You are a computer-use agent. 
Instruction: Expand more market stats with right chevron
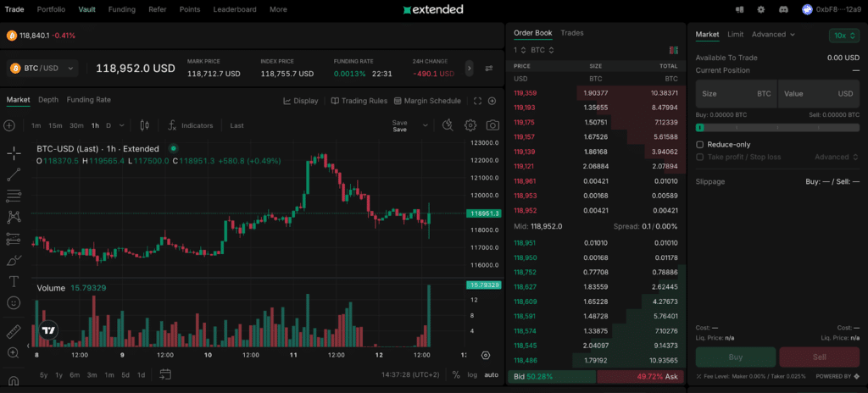[470, 68]
